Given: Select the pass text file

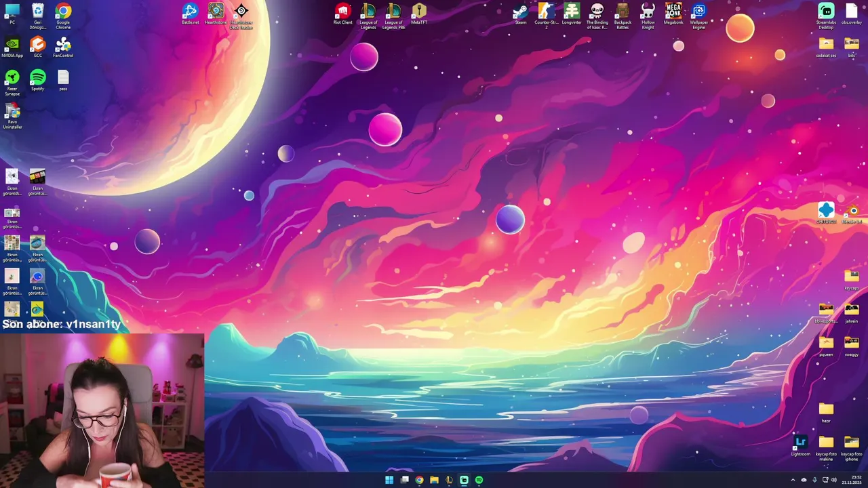Looking at the screenshot, I should pyautogui.click(x=63, y=80).
